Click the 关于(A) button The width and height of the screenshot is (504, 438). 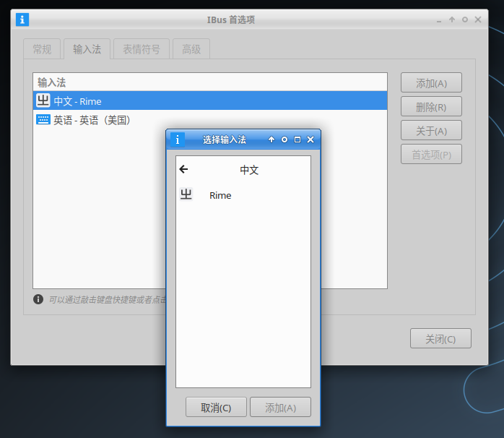click(x=431, y=131)
